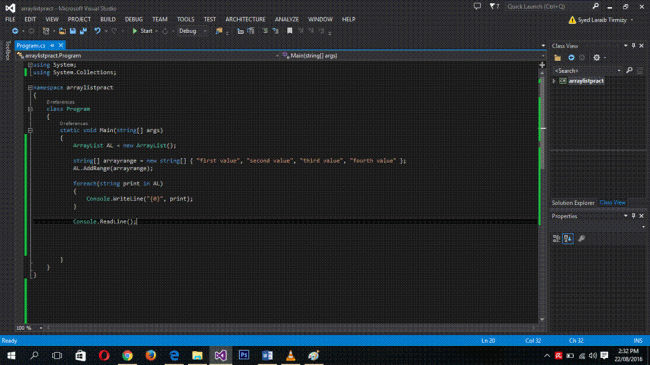Click the Class View Search input field
This screenshot has width=650, height=365.
pyautogui.click(x=588, y=71)
